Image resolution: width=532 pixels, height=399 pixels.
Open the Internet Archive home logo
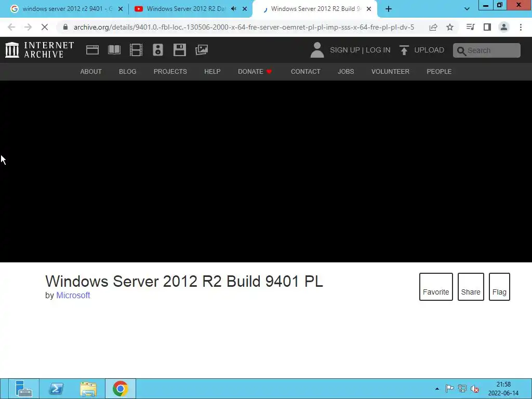coord(39,50)
